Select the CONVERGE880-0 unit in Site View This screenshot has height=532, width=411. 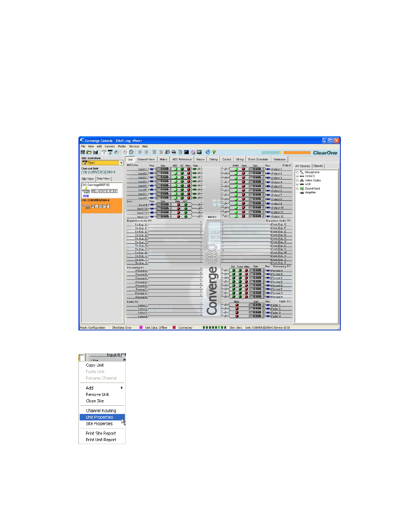click(102, 205)
